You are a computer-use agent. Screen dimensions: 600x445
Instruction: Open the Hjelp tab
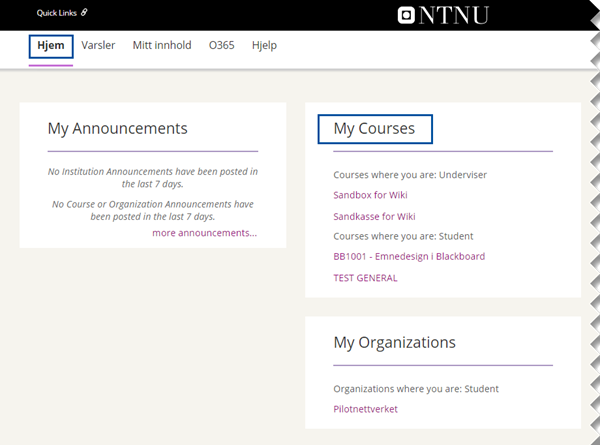pos(264,46)
